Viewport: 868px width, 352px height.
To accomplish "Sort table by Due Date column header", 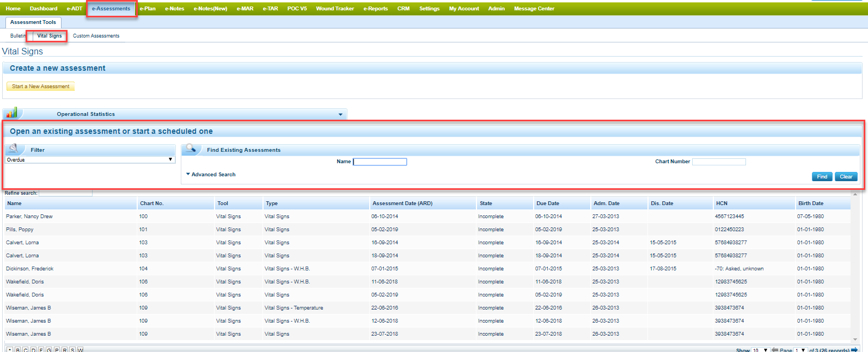I will click(x=547, y=203).
